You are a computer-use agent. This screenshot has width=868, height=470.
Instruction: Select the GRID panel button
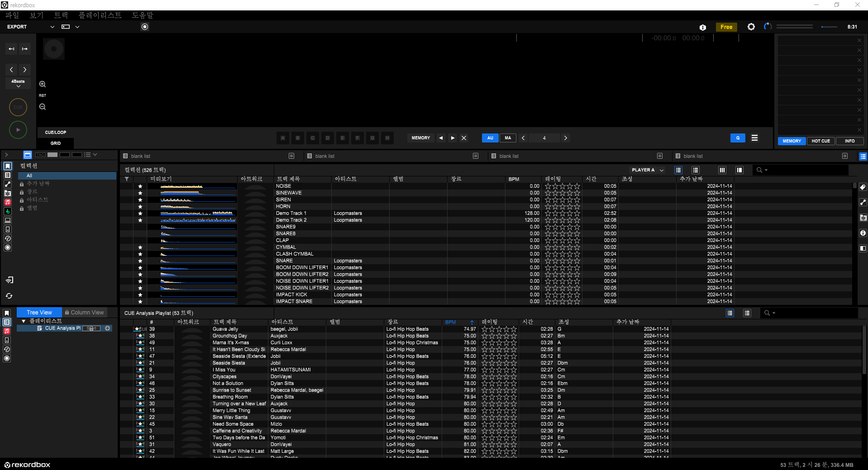[x=56, y=143]
